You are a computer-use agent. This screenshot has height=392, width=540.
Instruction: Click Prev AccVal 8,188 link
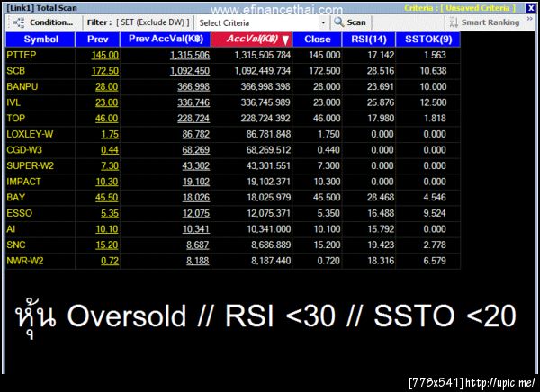(x=198, y=261)
